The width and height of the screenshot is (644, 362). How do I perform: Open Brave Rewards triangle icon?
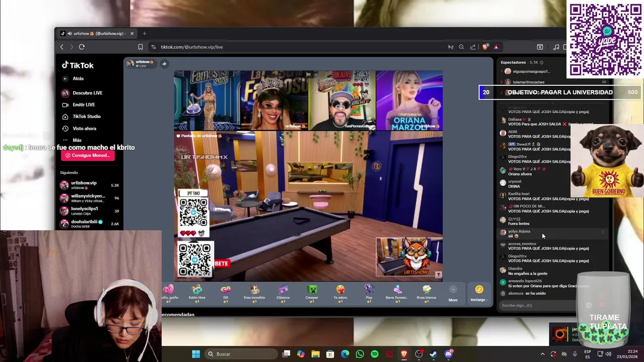click(x=496, y=47)
